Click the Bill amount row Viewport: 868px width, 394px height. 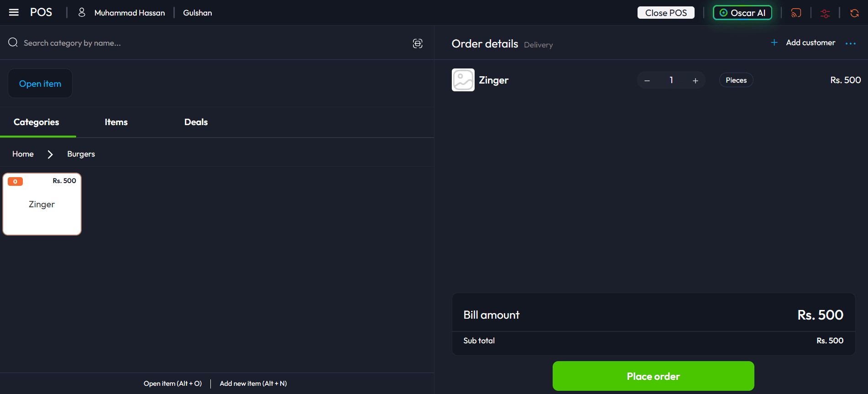(653, 315)
